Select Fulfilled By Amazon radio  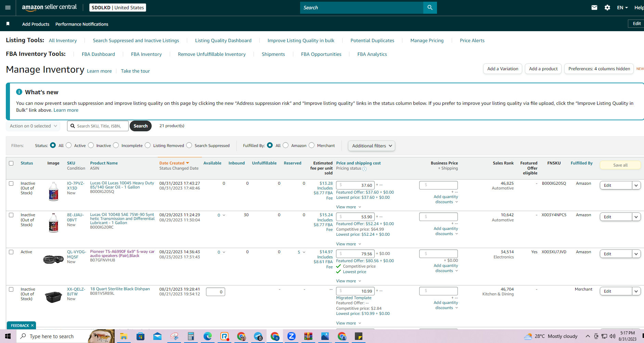pos(286,145)
